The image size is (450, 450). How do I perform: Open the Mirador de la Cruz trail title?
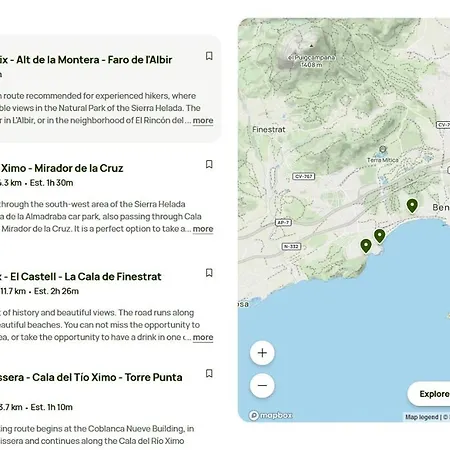click(62, 168)
